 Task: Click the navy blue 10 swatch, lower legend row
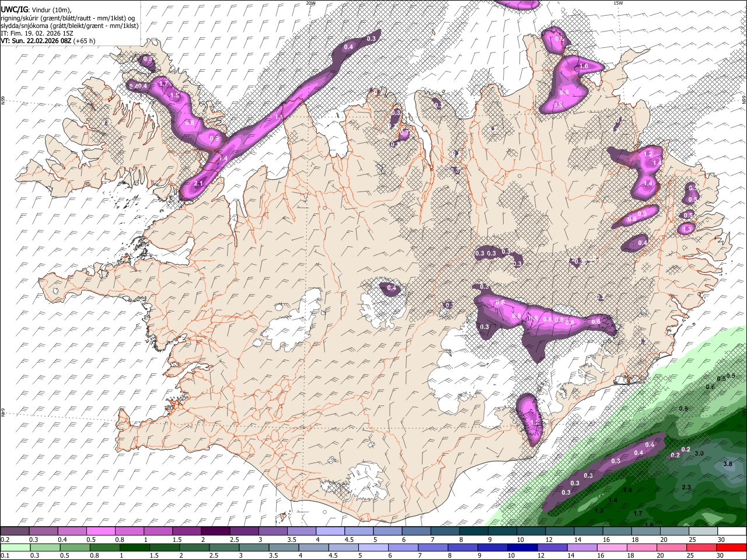coord(522,548)
